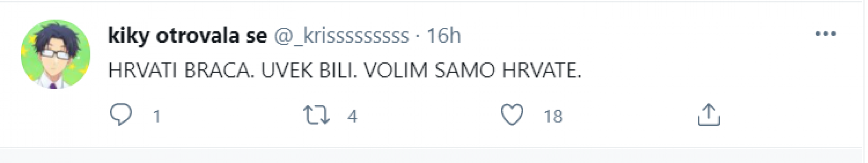868x163 pixels.
Task: Click the dot separator before 16h
Action: 417,37
